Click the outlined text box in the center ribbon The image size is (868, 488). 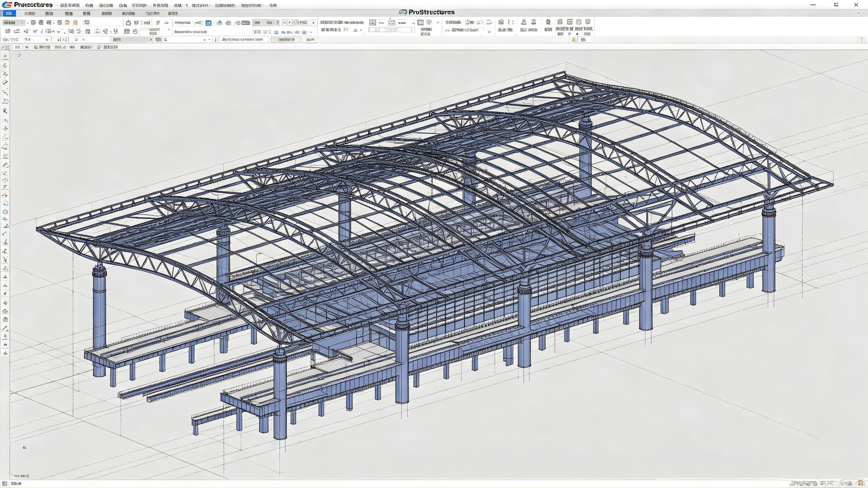click(391, 30)
